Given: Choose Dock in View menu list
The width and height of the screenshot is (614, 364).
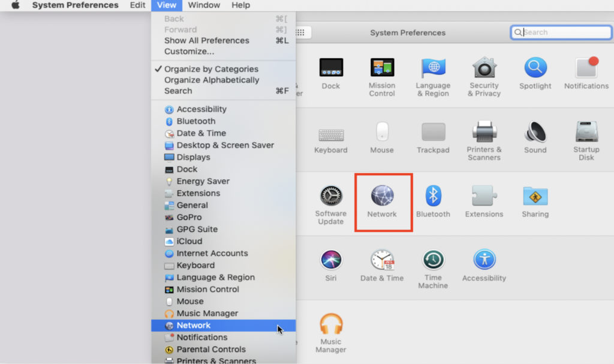Looking at the screenshot, I should (224, 169).
